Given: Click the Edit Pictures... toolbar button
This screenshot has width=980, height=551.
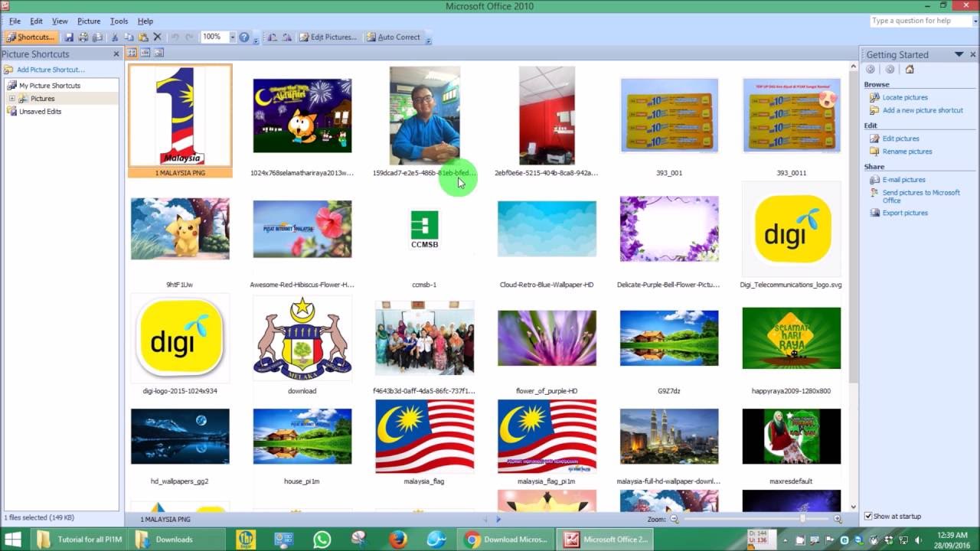Looking at the screenshot, I should tap(328, 37).
